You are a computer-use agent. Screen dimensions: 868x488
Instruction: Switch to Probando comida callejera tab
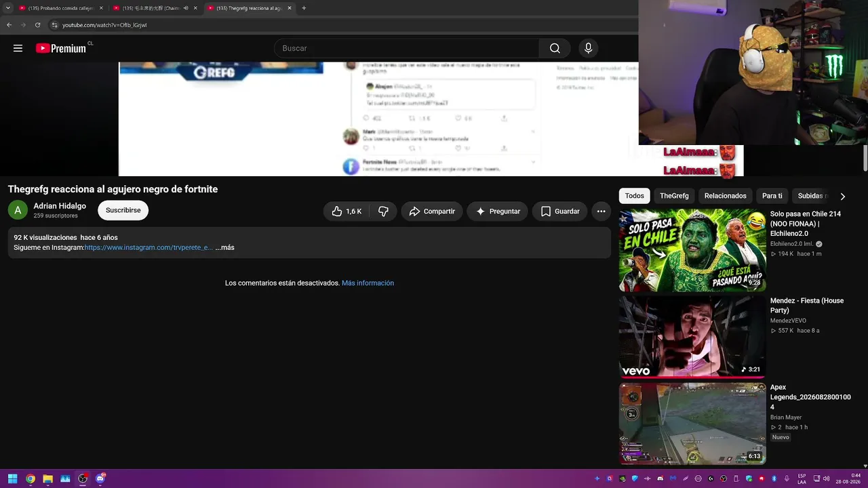(61, 8)
